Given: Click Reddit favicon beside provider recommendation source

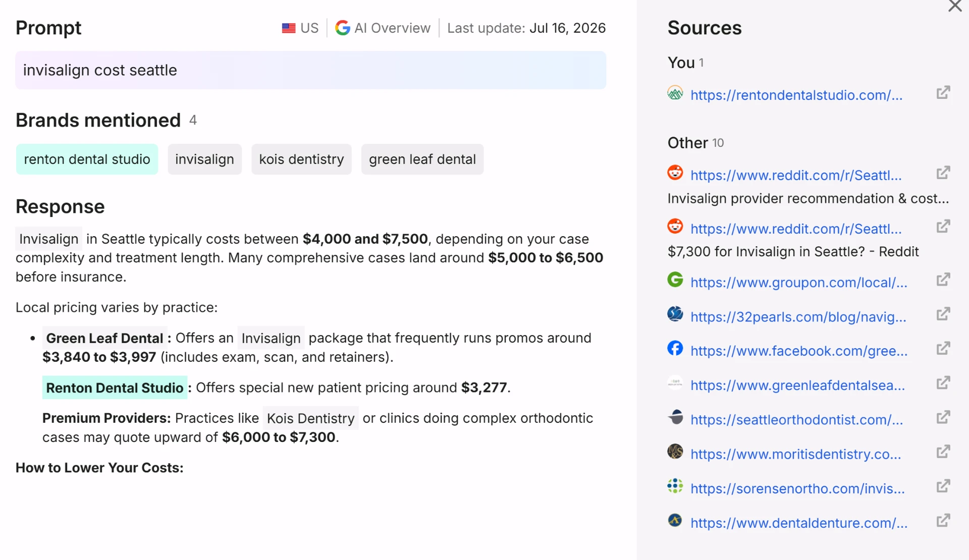Looking at the screenshot, I should coord(675,173).
